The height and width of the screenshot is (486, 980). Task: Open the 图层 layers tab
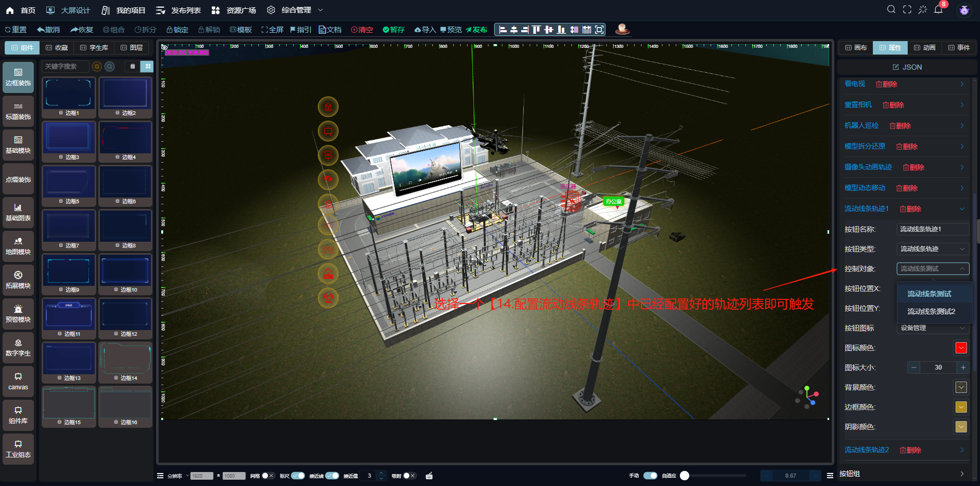[132, 48]
